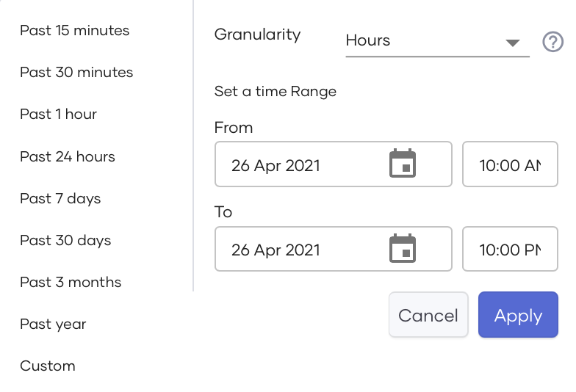Viewport: 576px width, 392px height.
Task: Open the Hours granularity combo box
Action: pos(426,41)
